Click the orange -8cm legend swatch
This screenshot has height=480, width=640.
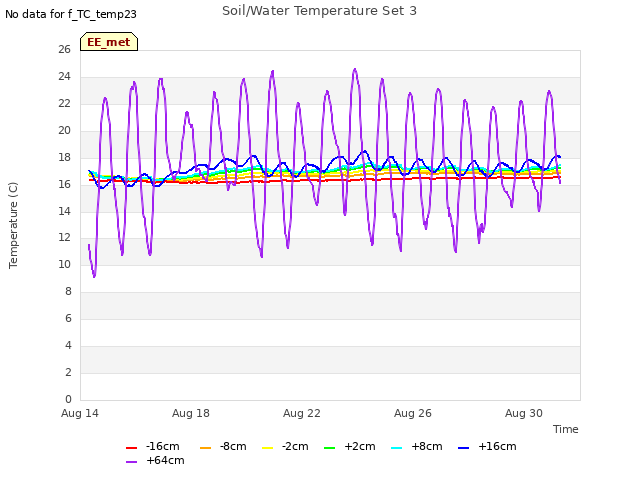tap(205, 448)
